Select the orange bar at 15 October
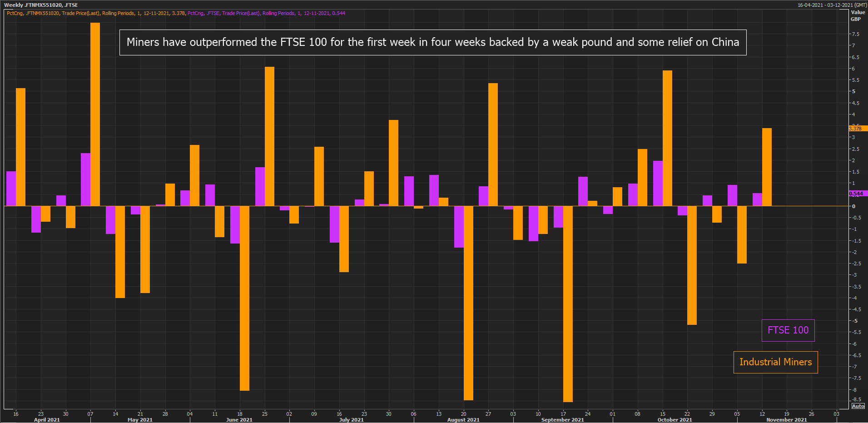Image resolution: width=868 pixels, height=423 pixels. [667, 138]
